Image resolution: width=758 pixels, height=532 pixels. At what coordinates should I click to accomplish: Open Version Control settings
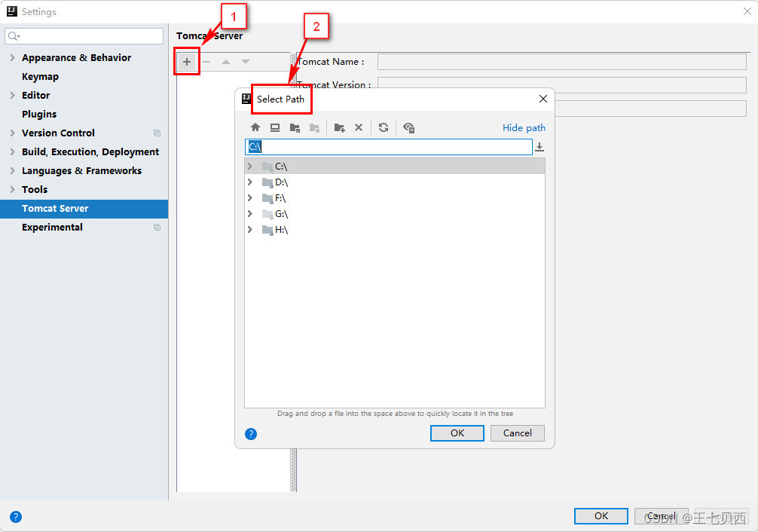[58, 133]
